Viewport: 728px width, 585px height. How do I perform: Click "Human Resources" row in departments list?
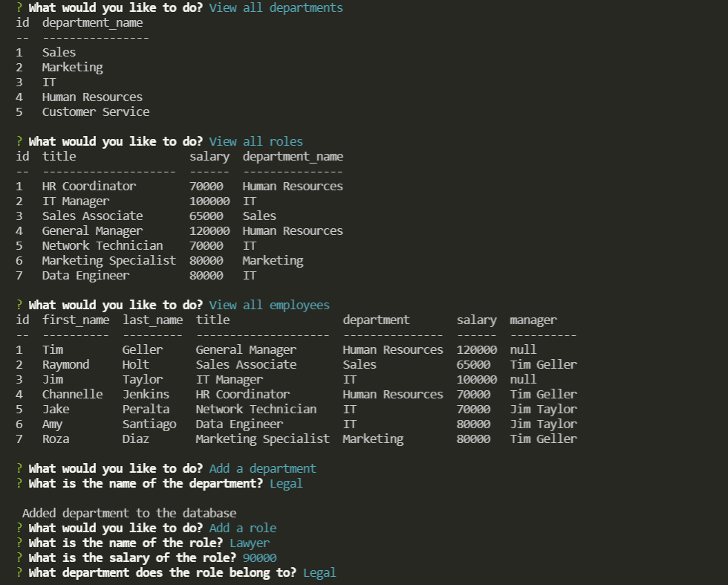[x=91, y=97]
